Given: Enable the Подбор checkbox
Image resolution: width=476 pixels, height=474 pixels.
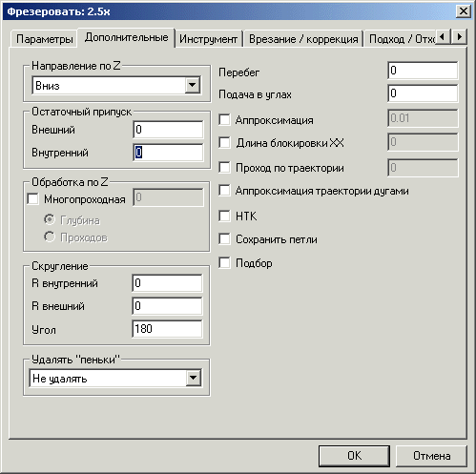Looking at the screenshot, I should tap(224, 263).
